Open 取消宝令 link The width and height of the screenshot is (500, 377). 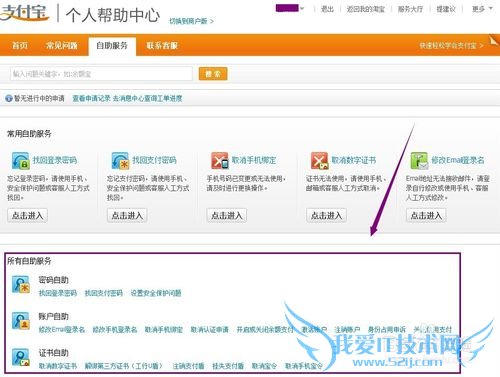[264, 366]
